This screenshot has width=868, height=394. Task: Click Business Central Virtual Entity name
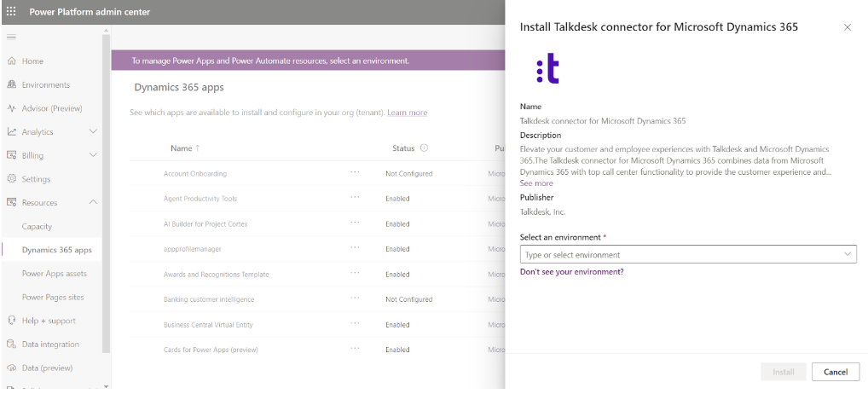[x=208, y=325]
